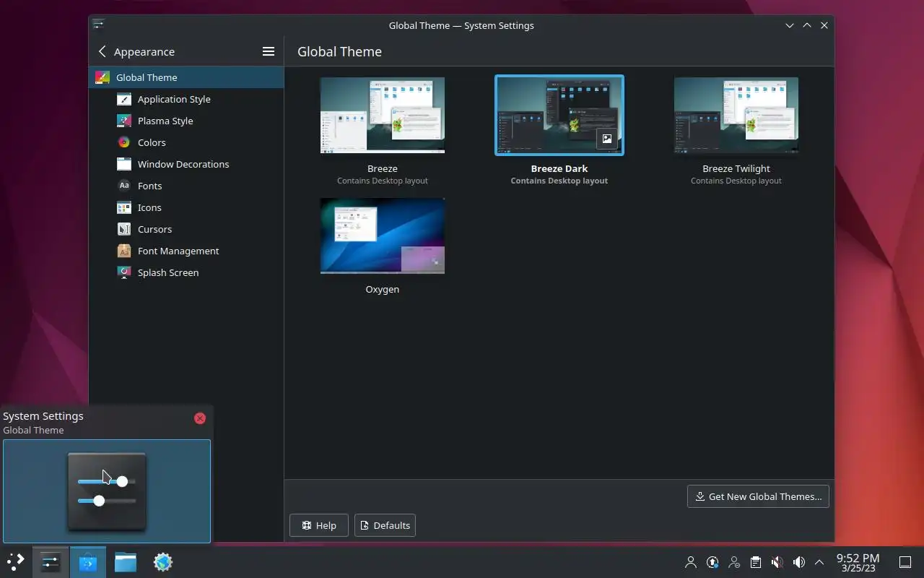Click the Breeze Twilight theme label

click(x=736, y=168)
